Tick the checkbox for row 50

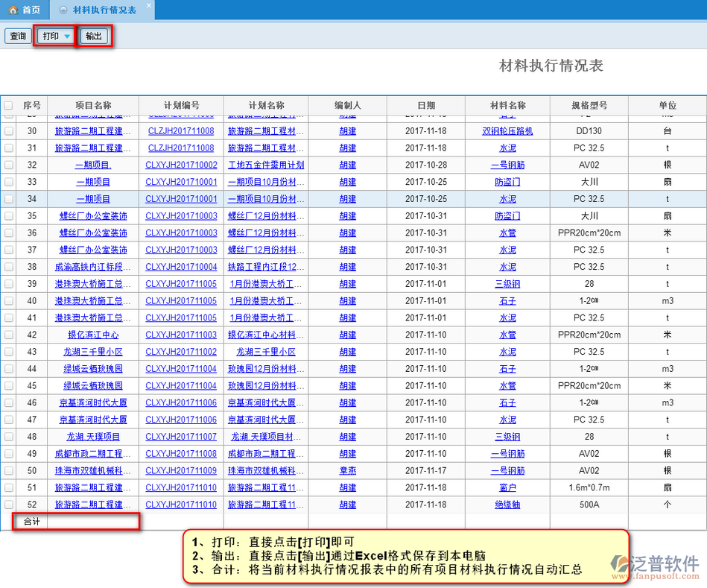pyautogui.click(x=8, y=470)
